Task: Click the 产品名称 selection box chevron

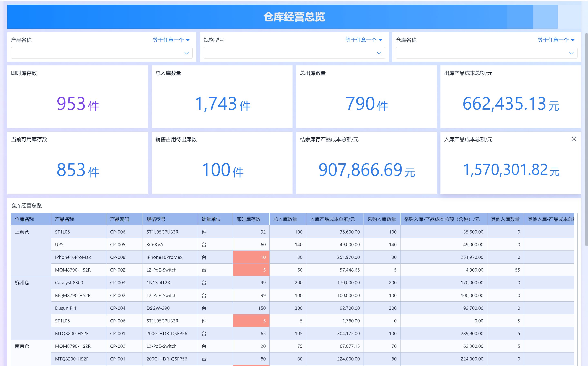Action: point(186,53)
